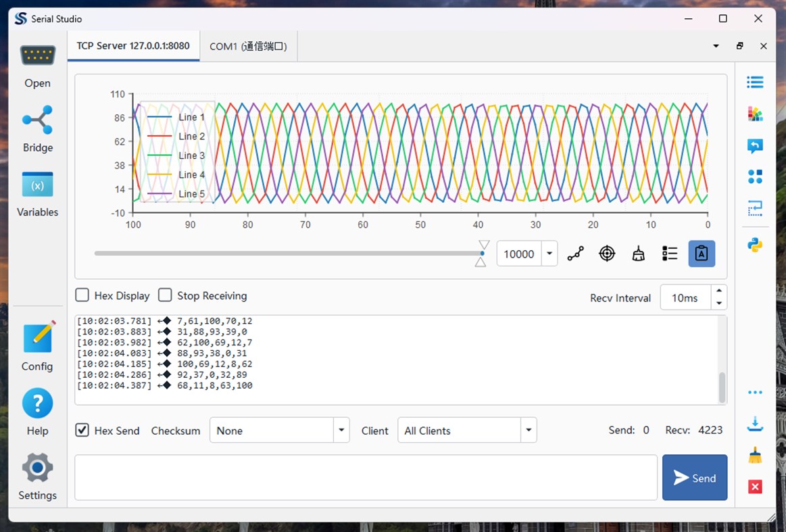Screen dimensions: 786x532
Task: Minimize the Serial Studio window
Action: (688, 18)
